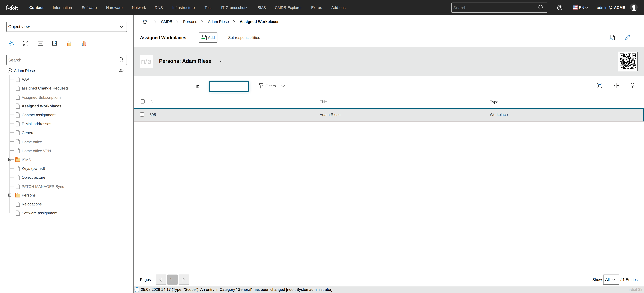
Task: Sort by the Title column header
Action: pyautogui.click(x=323, y=102)
